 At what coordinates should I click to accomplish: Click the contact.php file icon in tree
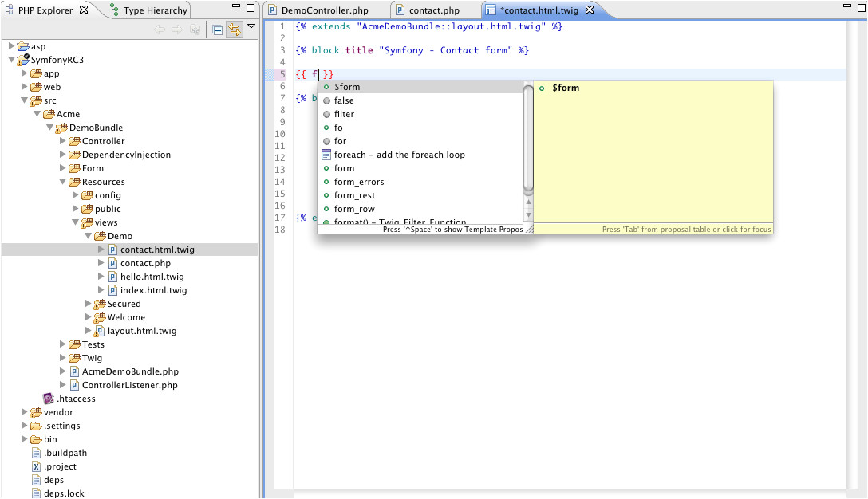[112, 263]
